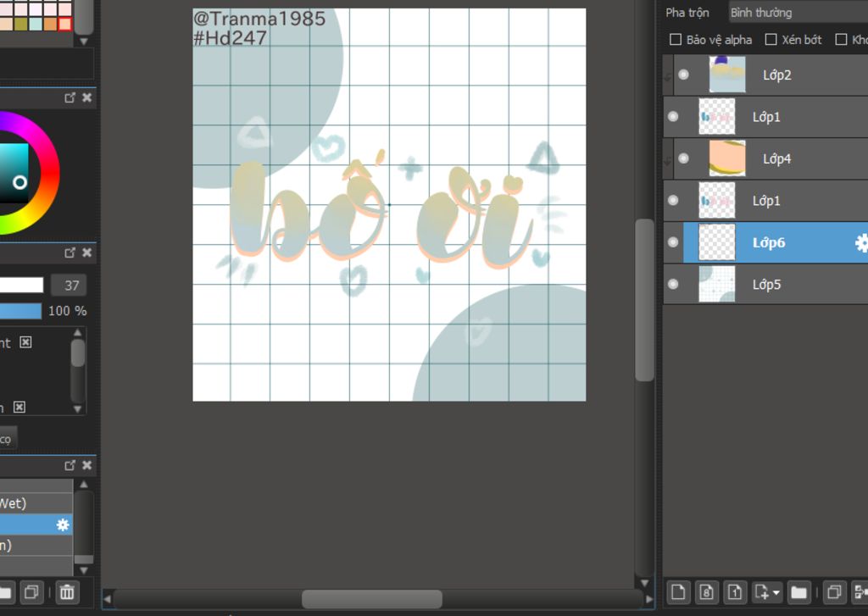
Task: Click the canvas horizontal scroll left arrow
Action: tap(108, 599)
